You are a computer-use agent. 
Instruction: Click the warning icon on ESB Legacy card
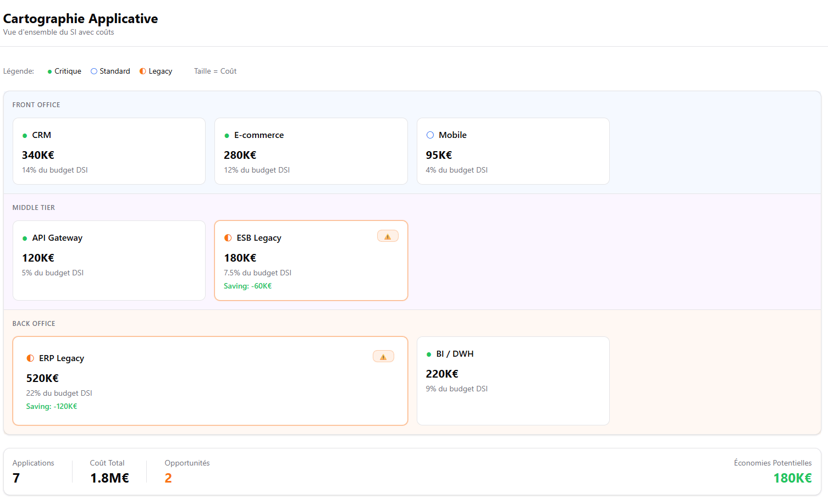[388, 236]
